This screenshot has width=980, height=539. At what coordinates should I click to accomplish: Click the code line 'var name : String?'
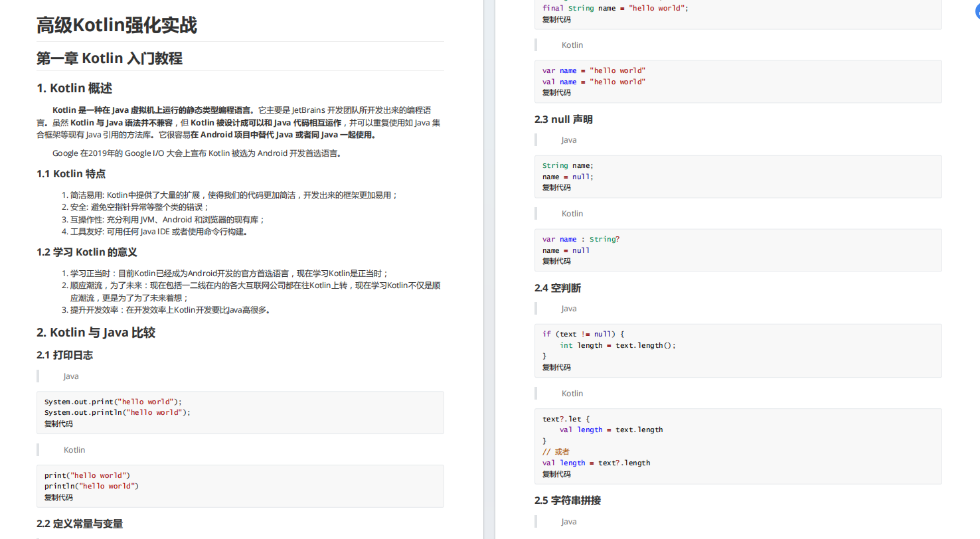(x=581, y=239)
